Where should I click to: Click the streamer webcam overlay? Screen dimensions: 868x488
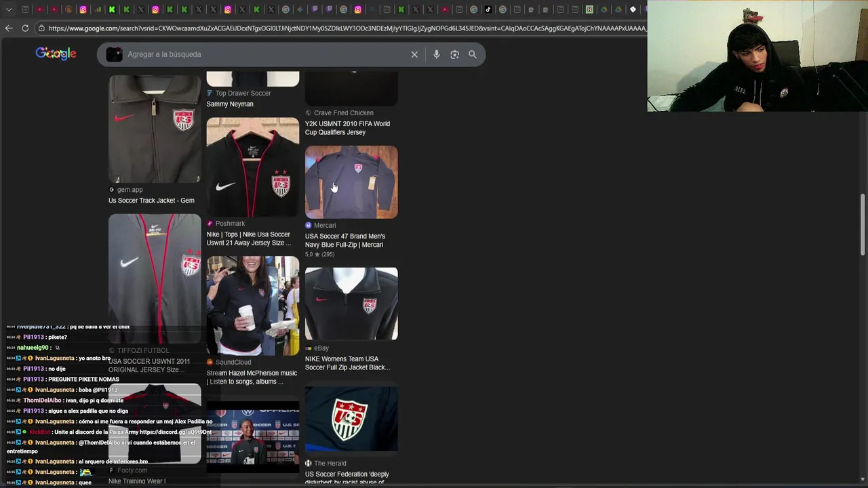point(757,56)
